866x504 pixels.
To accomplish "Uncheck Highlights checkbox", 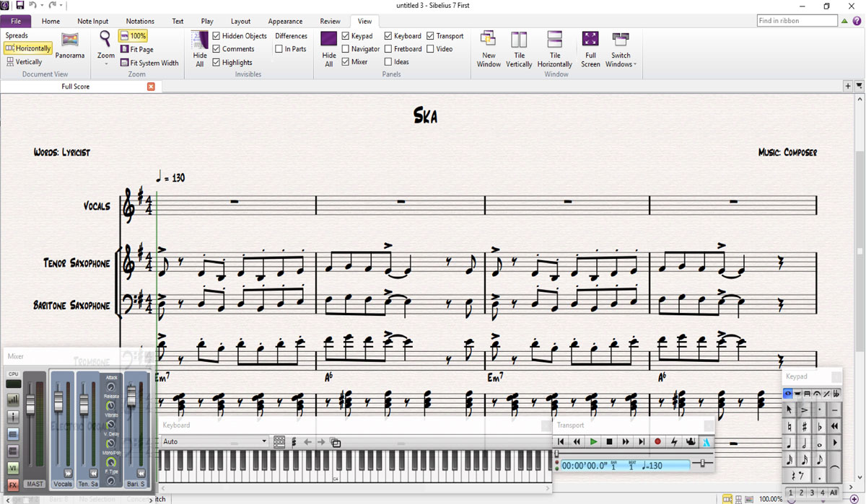I will 216,62.
